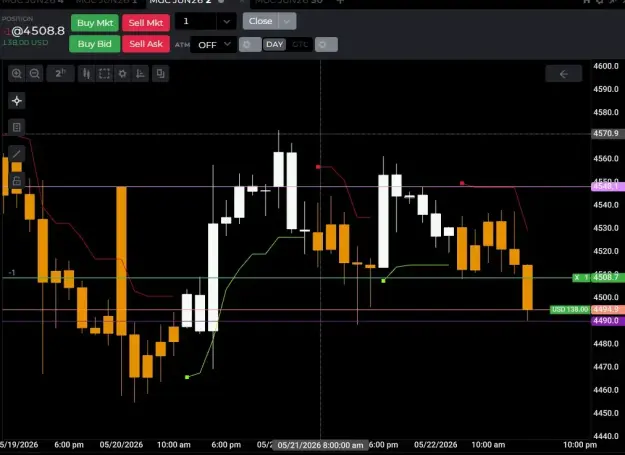The height and width of the screenshot is (455, 625).
Task: Click the duplicate chart window icon
Action: 160,74
